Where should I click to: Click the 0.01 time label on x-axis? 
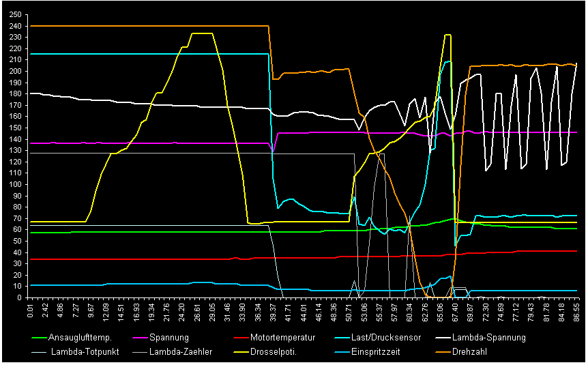(31, 311)
